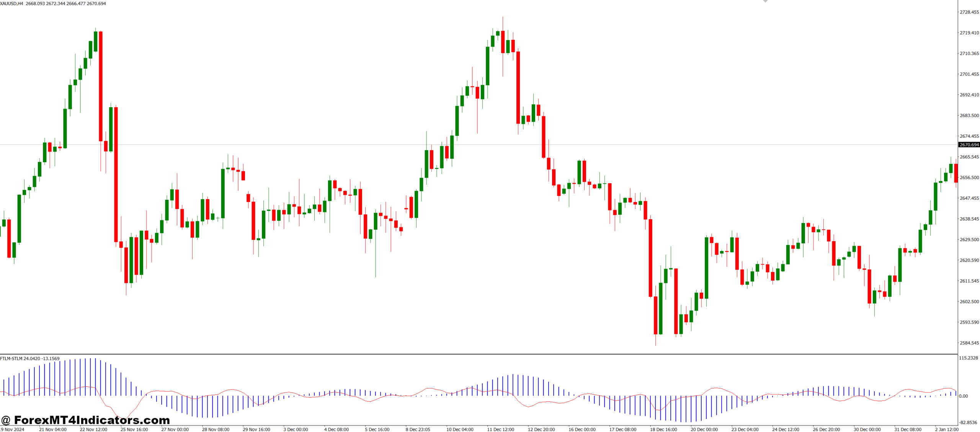Click the -82.8536 indicator scale value
Image resolution: width=980 pixels, height=432 pixels.
(x=968, y=422)
